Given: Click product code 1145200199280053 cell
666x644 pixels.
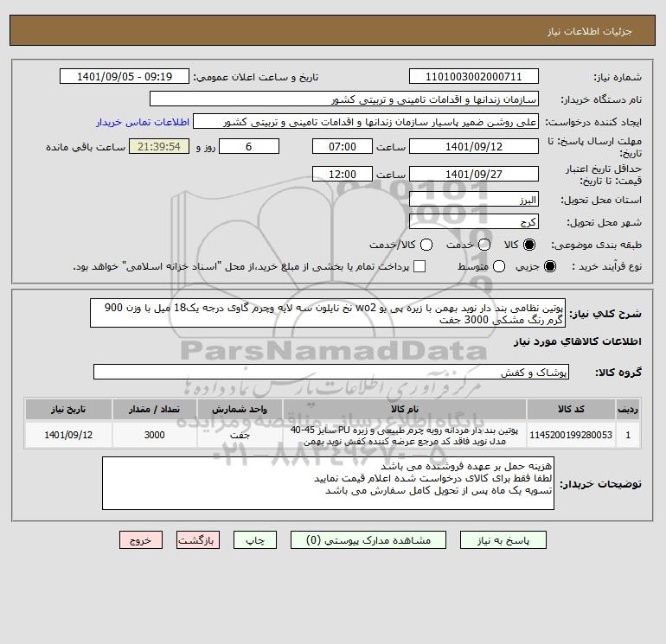Looking at the screenshot, I should (x=571, y=435).
